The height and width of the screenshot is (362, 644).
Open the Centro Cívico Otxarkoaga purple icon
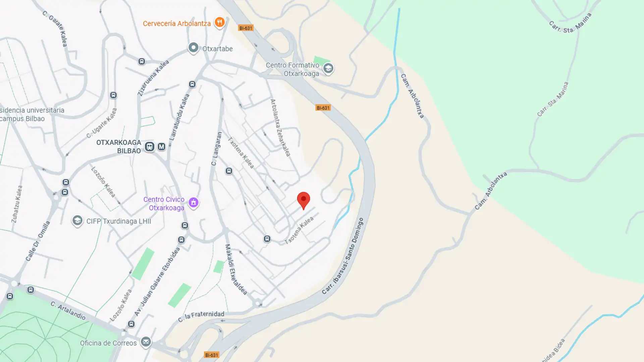(193, 202)
